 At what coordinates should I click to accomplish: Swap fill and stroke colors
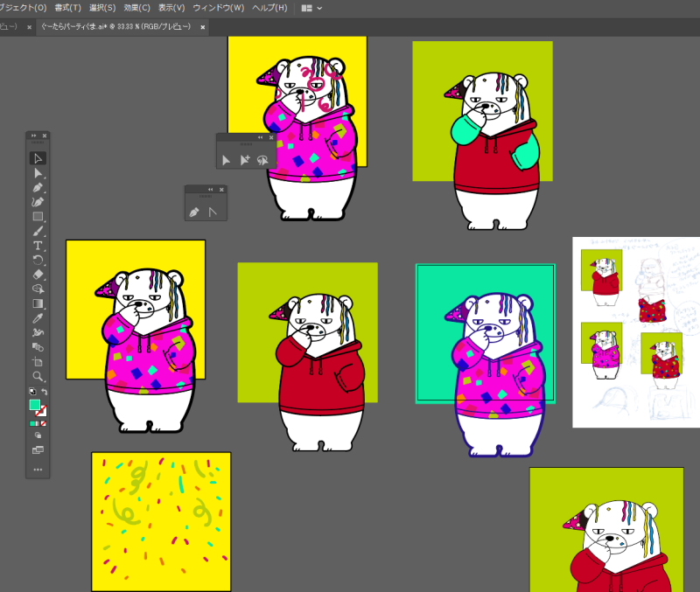pyautogui.click(x=45, y=392)
